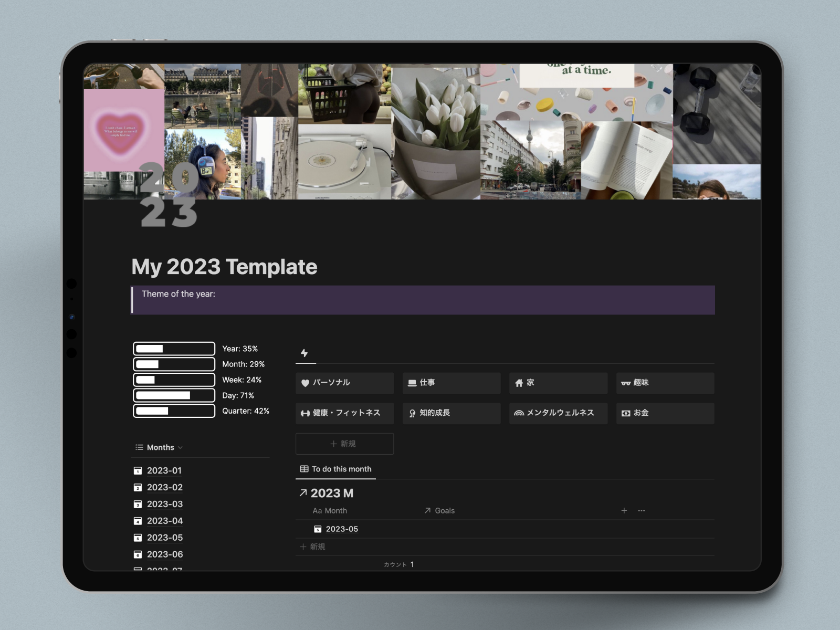Switch to the To do this month tab
Viewport: 840px width, 630px height.
point(336,469)
